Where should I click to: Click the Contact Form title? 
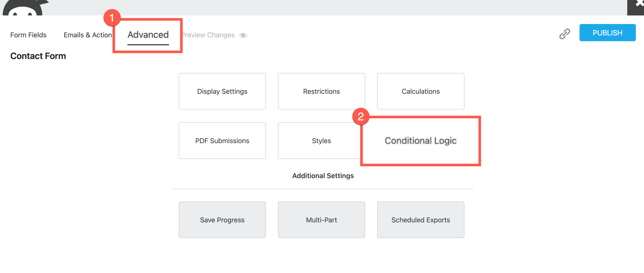(38, 56)
